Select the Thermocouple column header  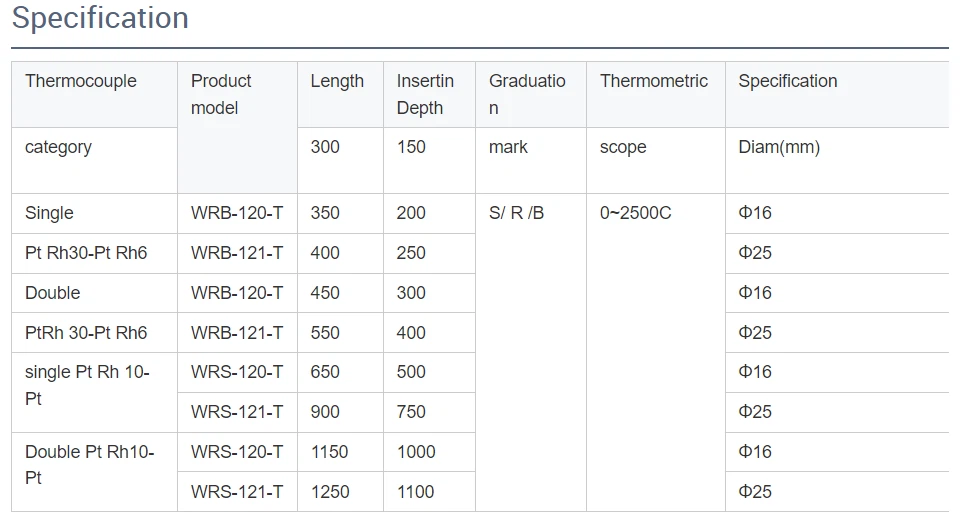(94, 94)
